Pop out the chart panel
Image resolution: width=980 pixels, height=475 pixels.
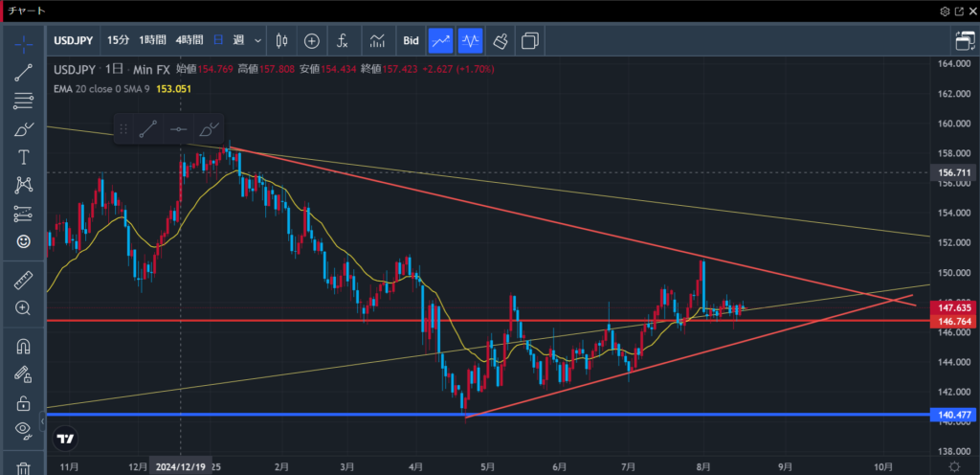tap(959, 11)
